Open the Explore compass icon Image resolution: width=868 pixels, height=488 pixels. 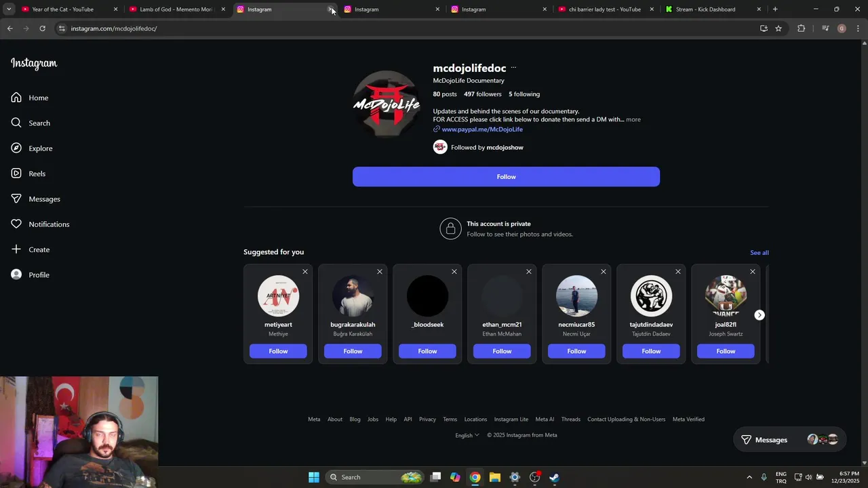coord(16,148)
